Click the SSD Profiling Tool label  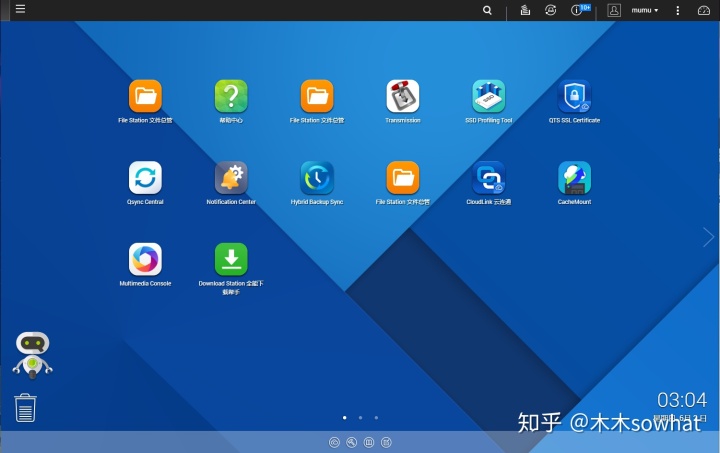pyautogui.click(x=489, y=120)
